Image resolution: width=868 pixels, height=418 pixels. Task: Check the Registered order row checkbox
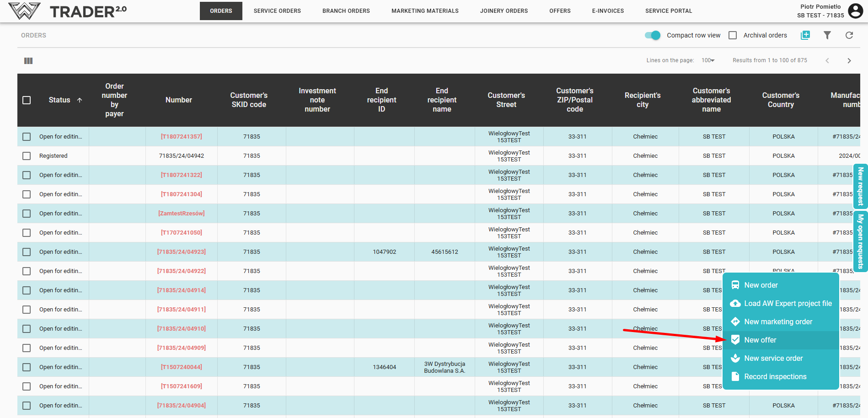[27, 156]
